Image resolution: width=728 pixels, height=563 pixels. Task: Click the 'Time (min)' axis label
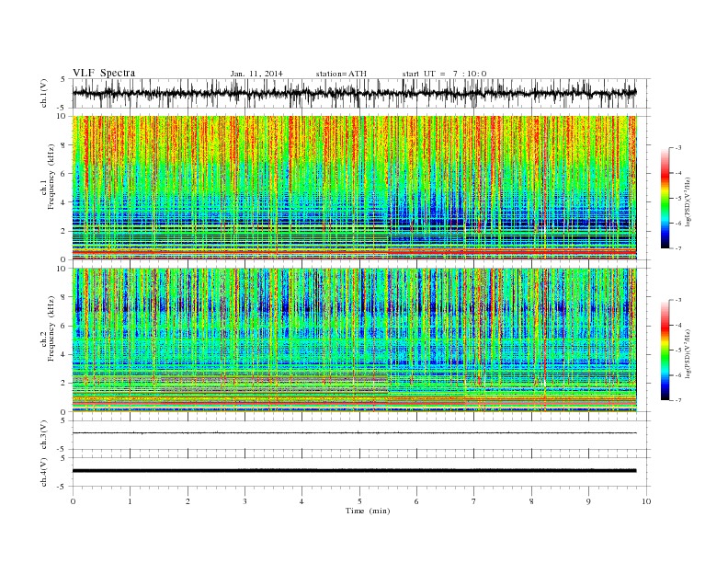368,511
